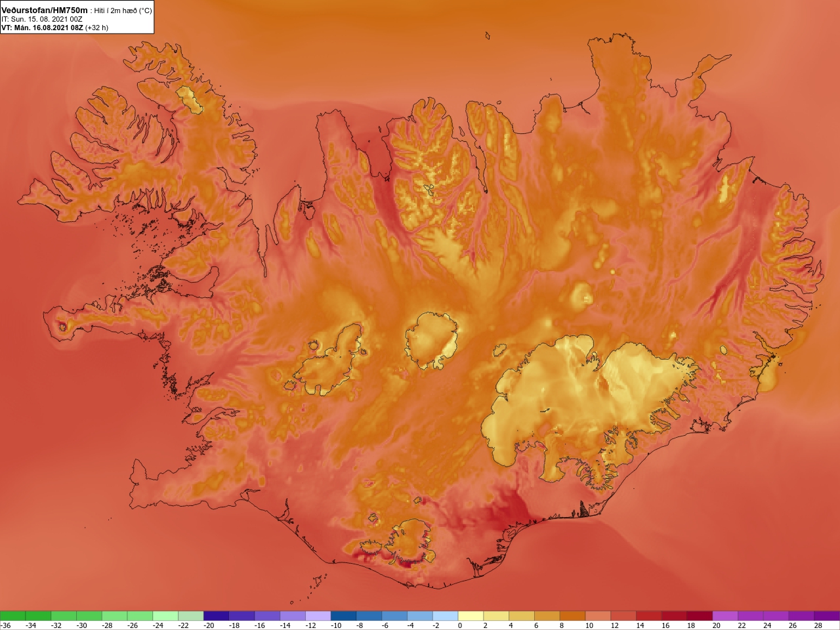Screen dimensions: 840x630
Task: Click the legend label "-22"
Action: (183, 625)
